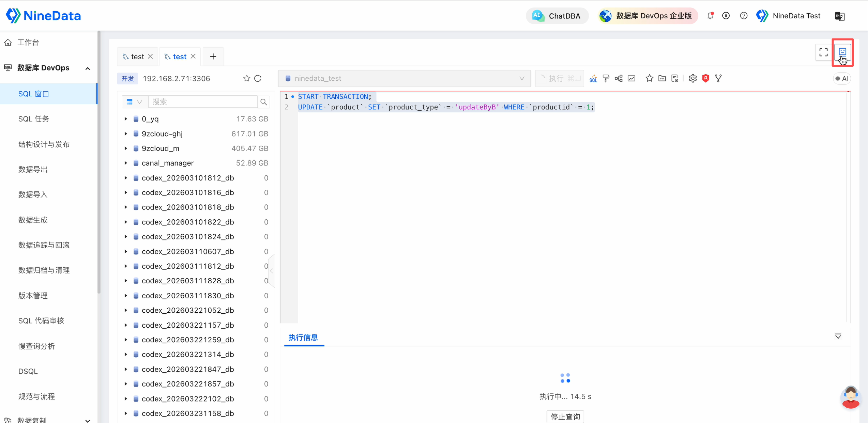The image size is (868, 423).
Task: Close the active second test tab
Action: tap(193, 56)
